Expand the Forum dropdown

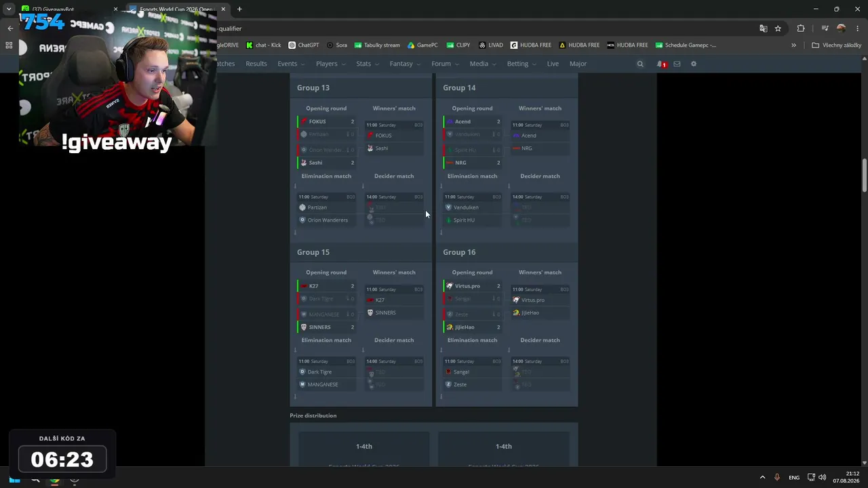click(445, 64)
